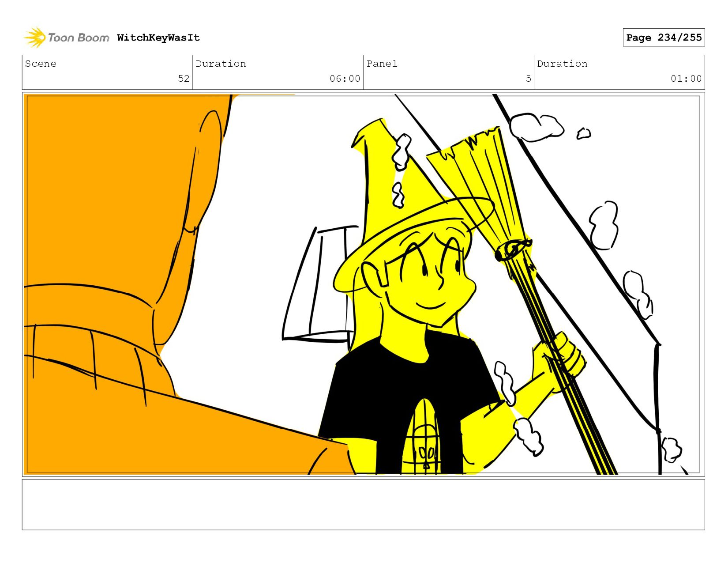Select panel duration value 01:00
This screenshot has width=728, height=563.
click(686, 79)
